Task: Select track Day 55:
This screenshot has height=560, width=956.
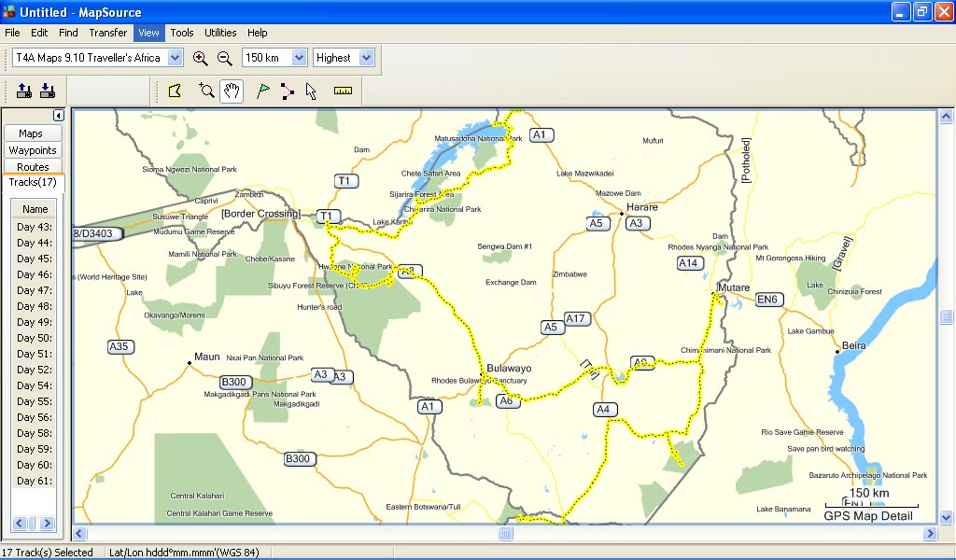Action: (x=35, y=401)
